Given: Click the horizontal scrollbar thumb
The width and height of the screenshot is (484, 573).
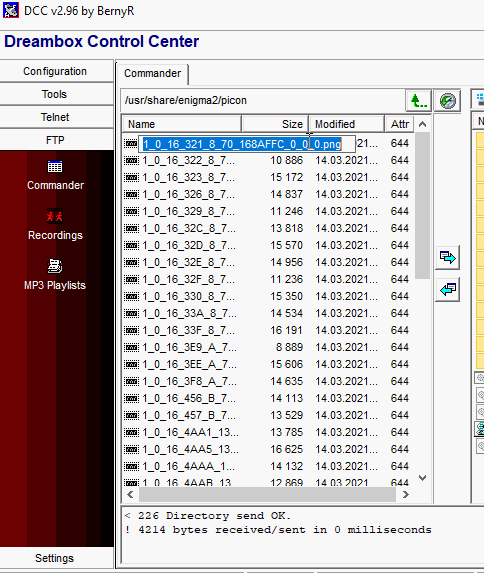Looking at the screenshot, I should pyautogui.click(x=268, y=494).
